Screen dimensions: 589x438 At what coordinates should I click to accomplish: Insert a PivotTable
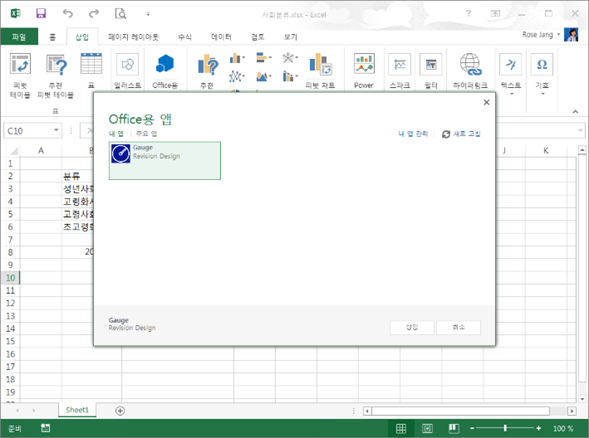[x=20, y=75]
